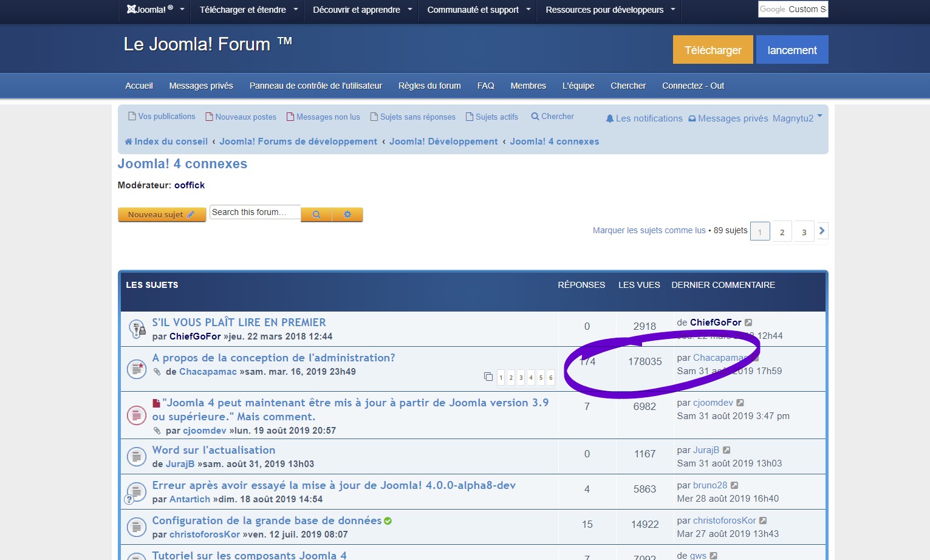The height and width of the screenshot is (560, 930).
Task: Expand the Magnytu2 user dropdown
Action: tap(797, 118)
